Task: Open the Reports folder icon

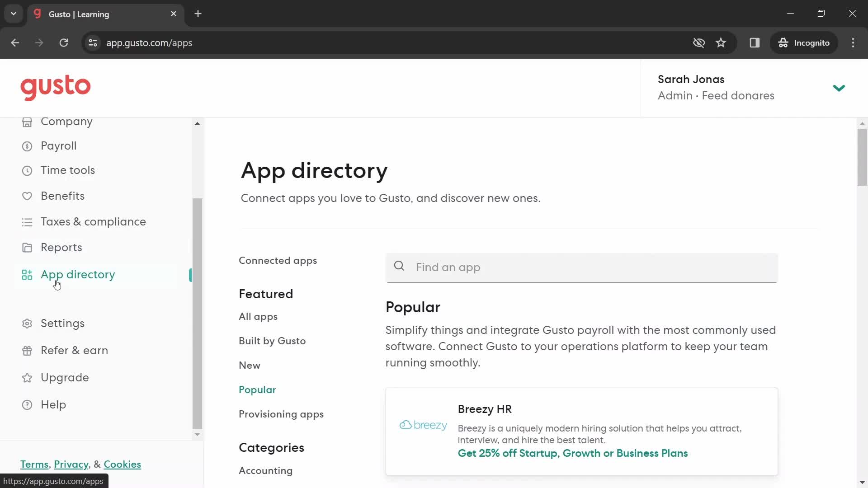Action: (x=27, y=248)
